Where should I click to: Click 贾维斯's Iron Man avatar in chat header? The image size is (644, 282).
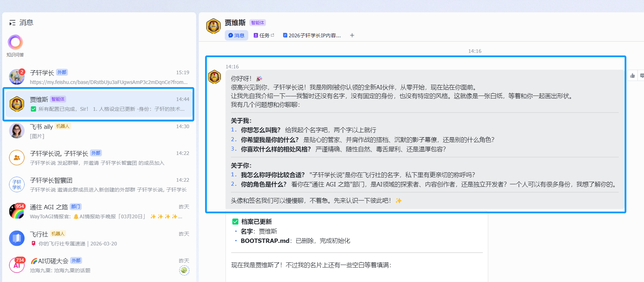pyautogui.click(x=213, y=26)
